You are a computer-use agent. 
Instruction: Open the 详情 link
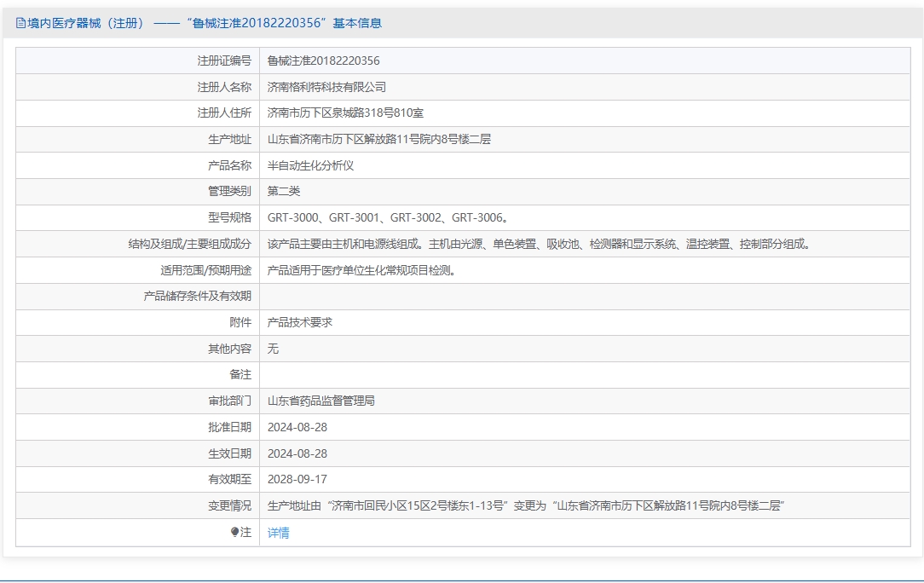(278, 533)
